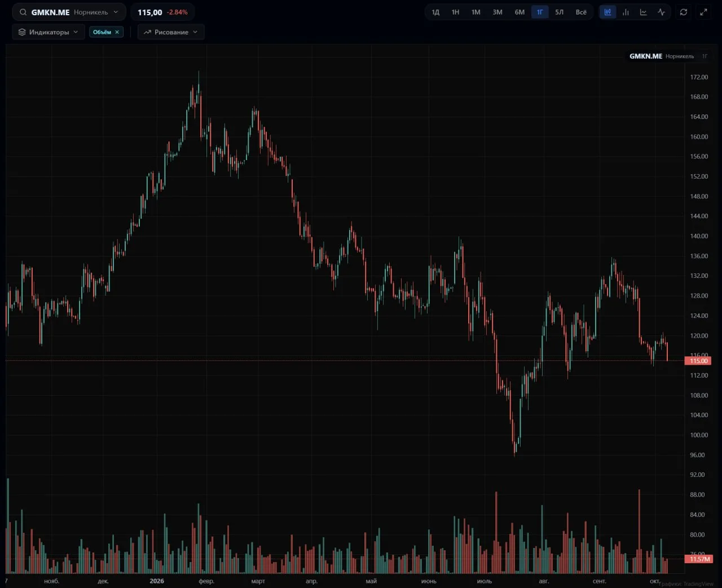The height and width of the screenshot is (588, 722).
Task: Click the 100.00 price axis label
Action: (x=699, y=435)
